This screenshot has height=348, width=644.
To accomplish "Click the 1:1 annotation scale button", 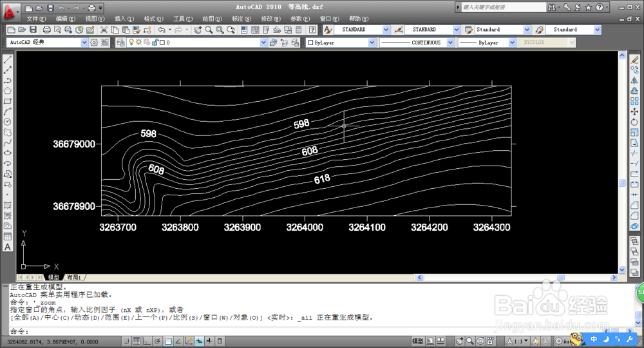I will [x=517, y=341].
